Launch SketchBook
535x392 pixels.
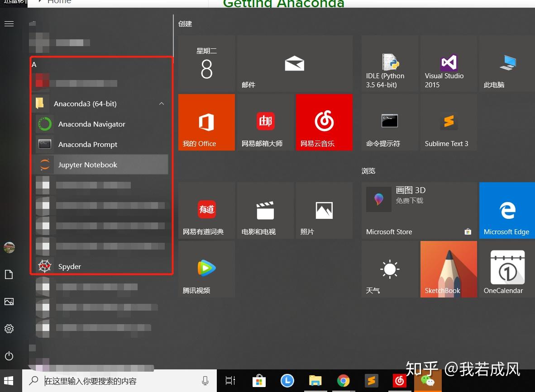pos(449,269)
